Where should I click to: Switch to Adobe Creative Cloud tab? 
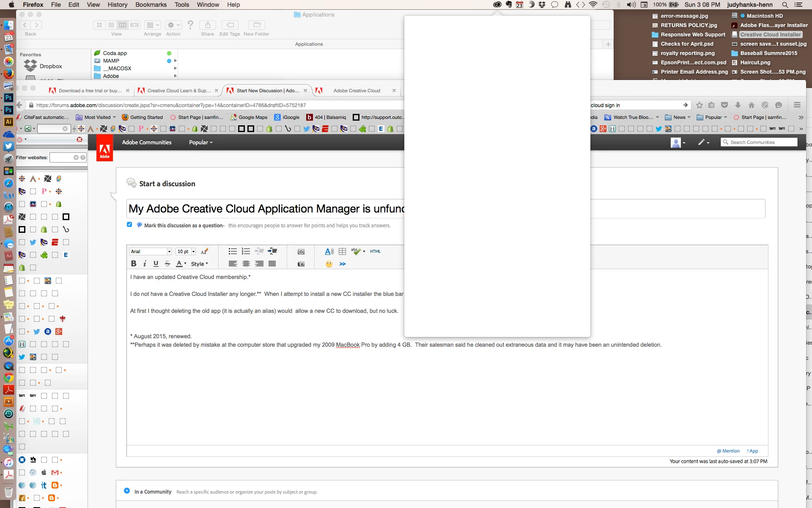click(x=357, y=91)
